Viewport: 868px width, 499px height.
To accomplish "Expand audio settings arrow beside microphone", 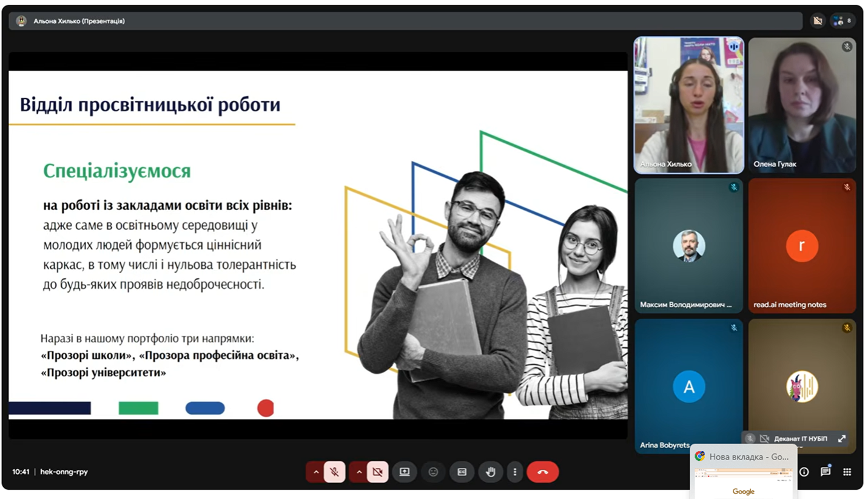I will click(x=315, y=472).
